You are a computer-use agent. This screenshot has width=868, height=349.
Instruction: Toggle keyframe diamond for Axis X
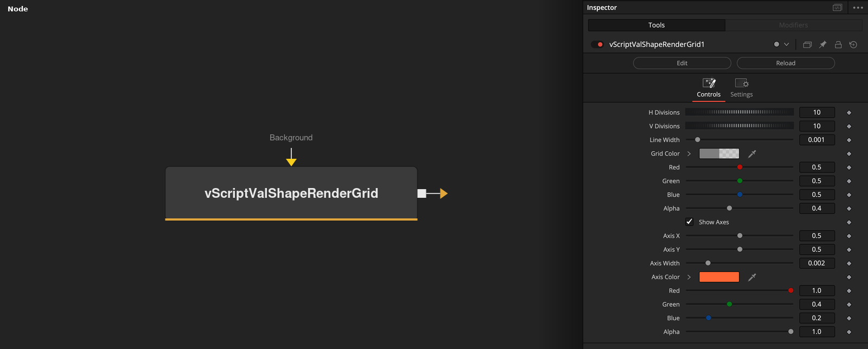[849, 236]
